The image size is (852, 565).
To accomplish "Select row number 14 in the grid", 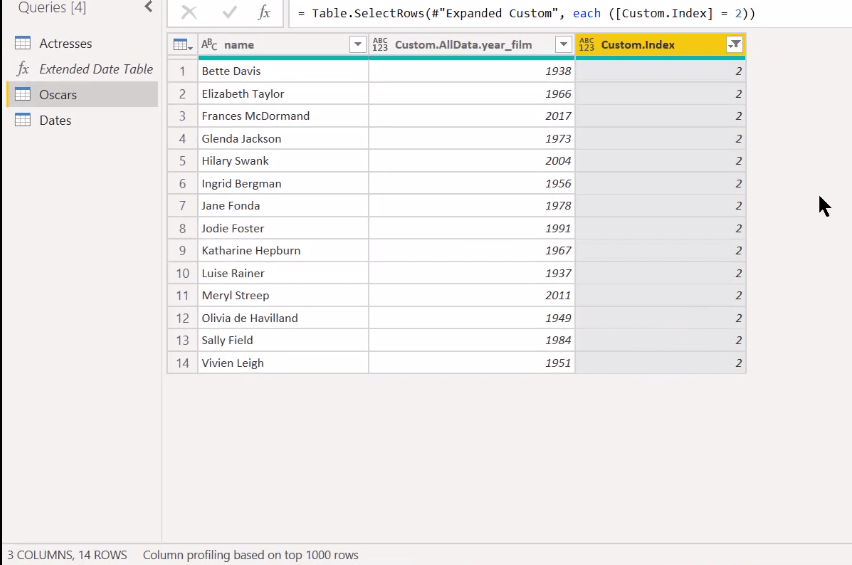I will coord(183,363).
